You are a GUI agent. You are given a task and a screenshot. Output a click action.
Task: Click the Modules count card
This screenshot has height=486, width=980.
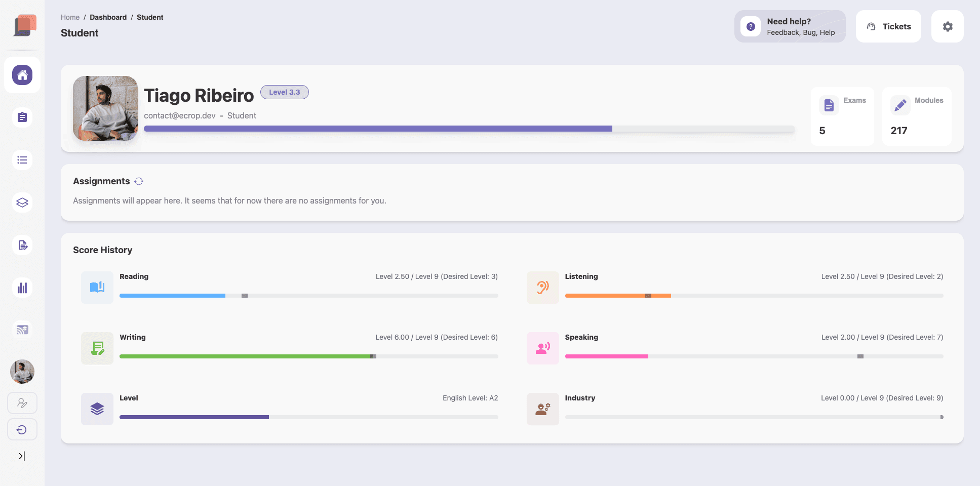click(x=916, y=116)
